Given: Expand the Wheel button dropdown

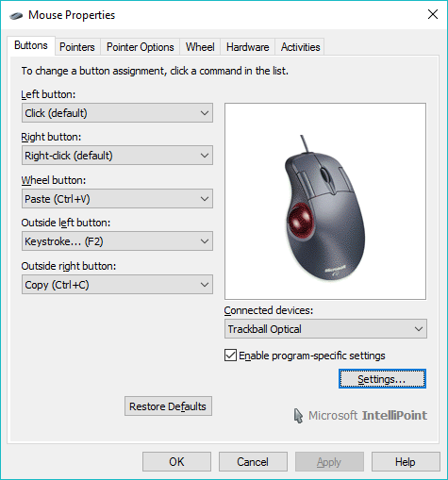Looking at the screenshot, I should pos(117,199).
